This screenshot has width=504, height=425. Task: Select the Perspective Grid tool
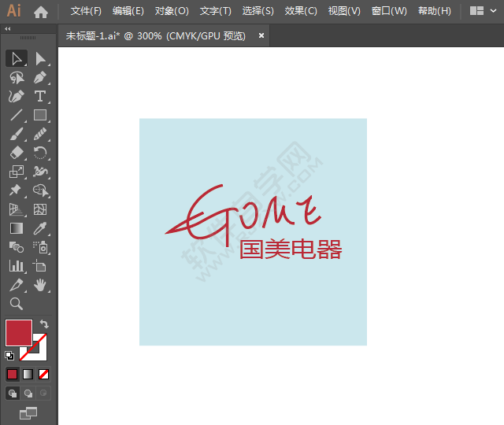(17, 209)
